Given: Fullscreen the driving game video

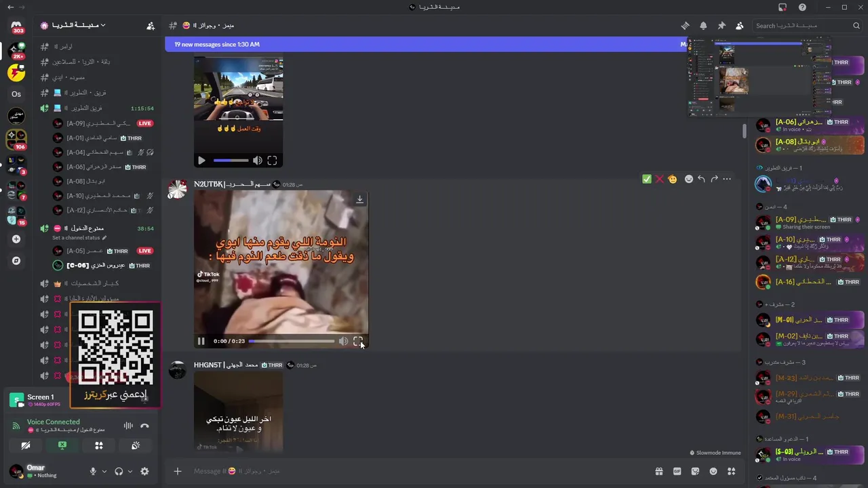Looking at the screenshot, I should tap(272, 161).
